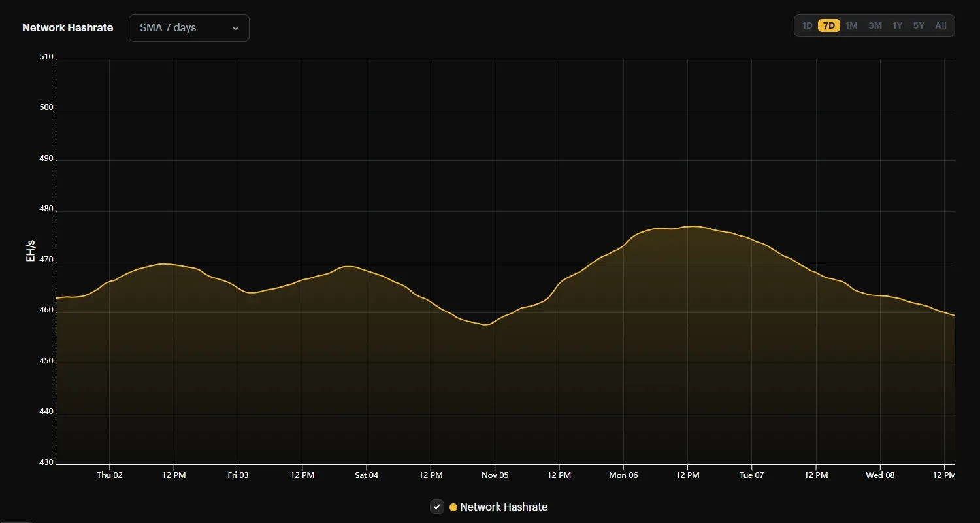
Task: Switch to the 1D time range
Action: click(x=808, y=25)
